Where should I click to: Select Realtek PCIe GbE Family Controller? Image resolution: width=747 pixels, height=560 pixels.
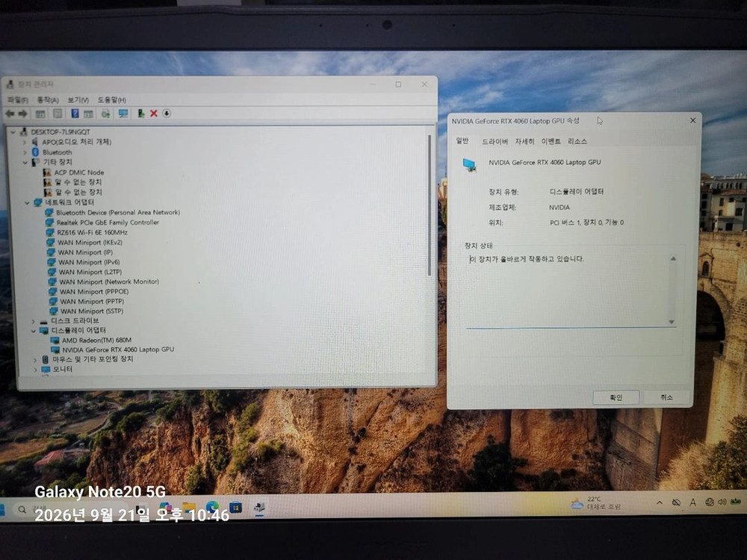102,223
